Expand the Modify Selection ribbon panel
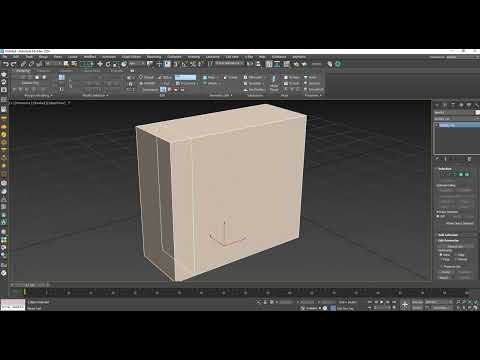Screen dimensions: 480x360 point(96,96)
